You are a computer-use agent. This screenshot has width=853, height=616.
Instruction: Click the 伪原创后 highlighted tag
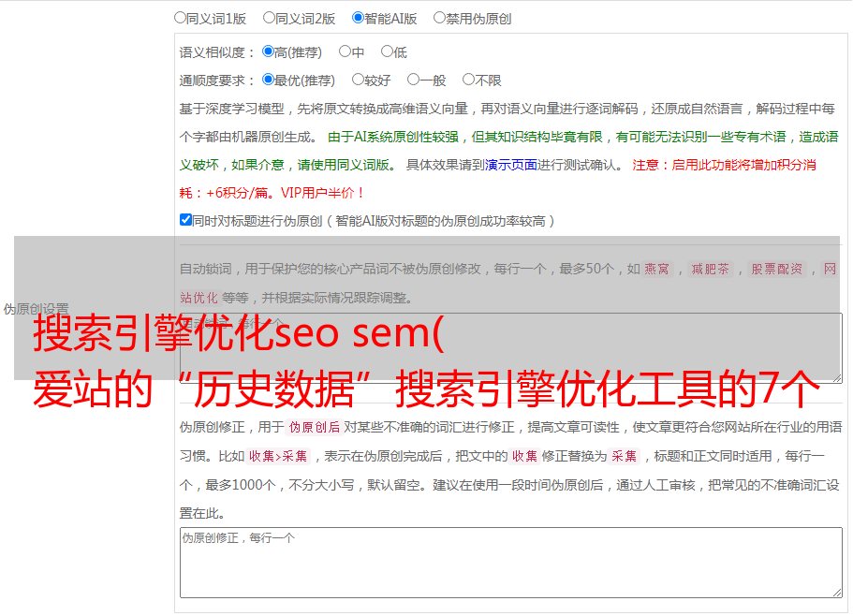pos(315,427)
